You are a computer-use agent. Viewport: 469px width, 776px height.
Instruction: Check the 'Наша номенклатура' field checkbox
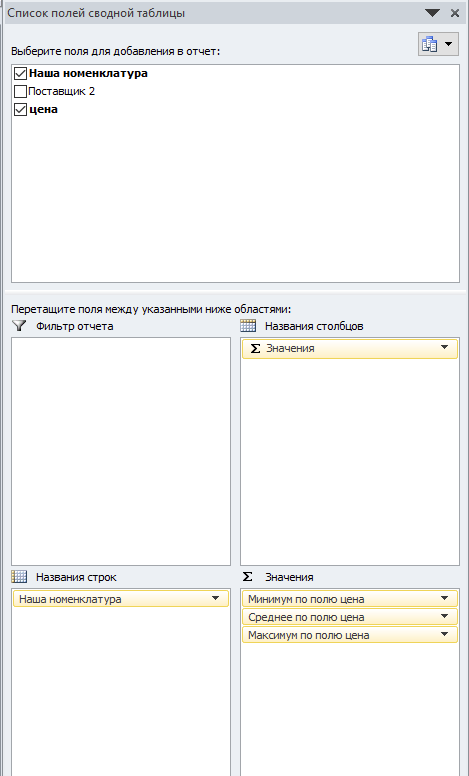pyautogui.click(x=20, y=74)
